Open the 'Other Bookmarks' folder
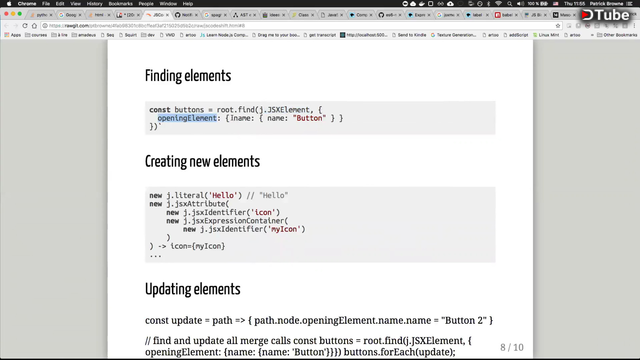This screenshot has width=640, height=360. point(617,35)
